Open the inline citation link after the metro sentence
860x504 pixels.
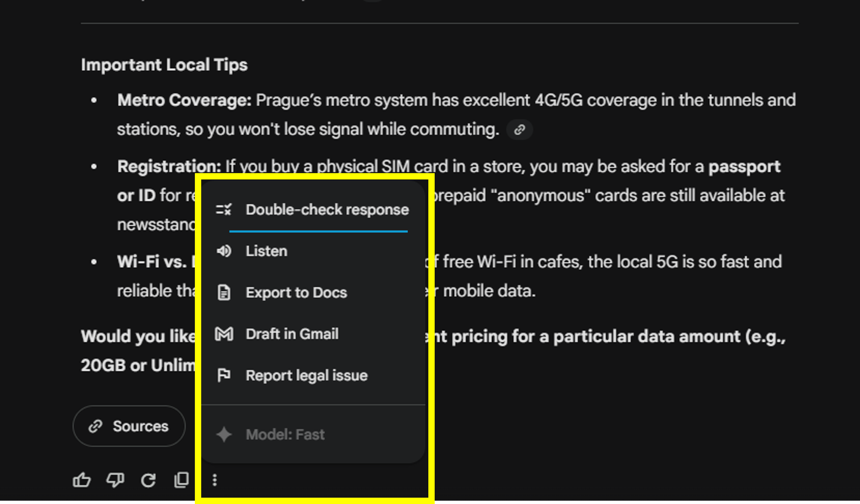[x=519, y=129]
